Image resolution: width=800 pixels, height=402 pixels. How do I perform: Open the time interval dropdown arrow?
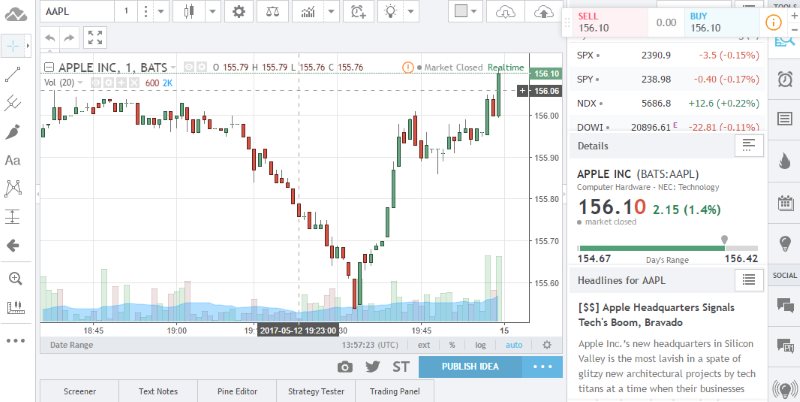pyautogui.click(x=163, y=11)
